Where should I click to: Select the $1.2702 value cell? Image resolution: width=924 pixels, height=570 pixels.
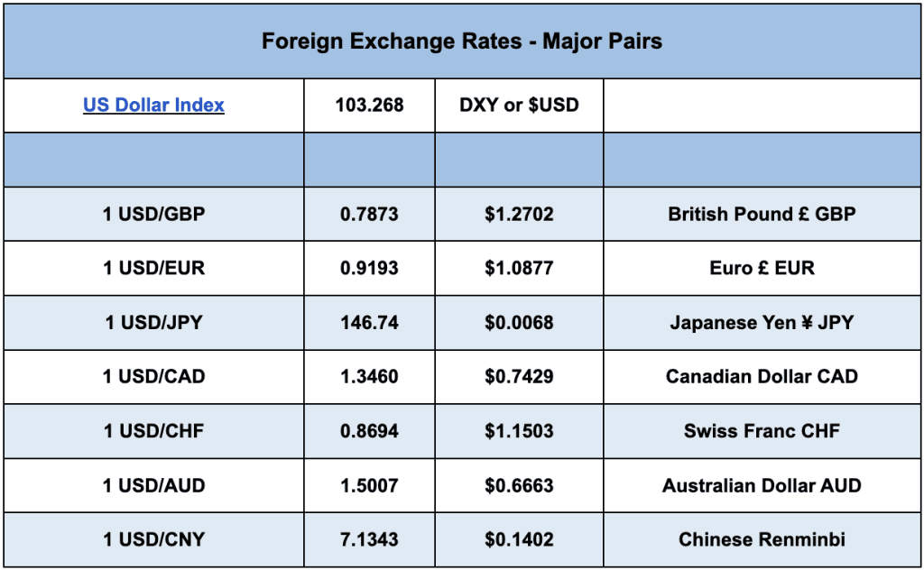pos(519,215)
